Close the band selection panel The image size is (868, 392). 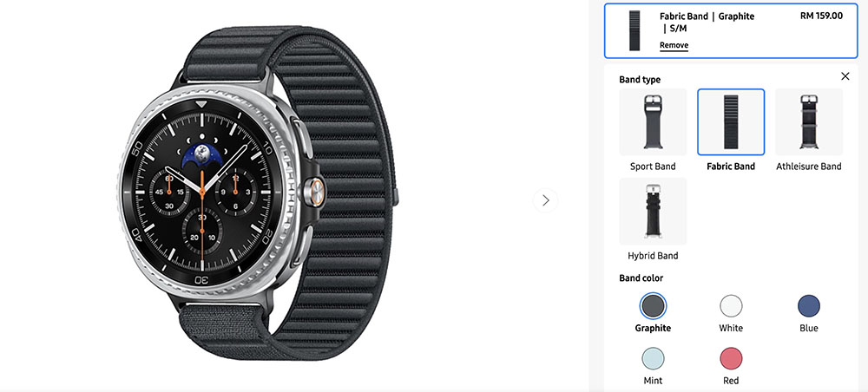(x=845, y=76)
